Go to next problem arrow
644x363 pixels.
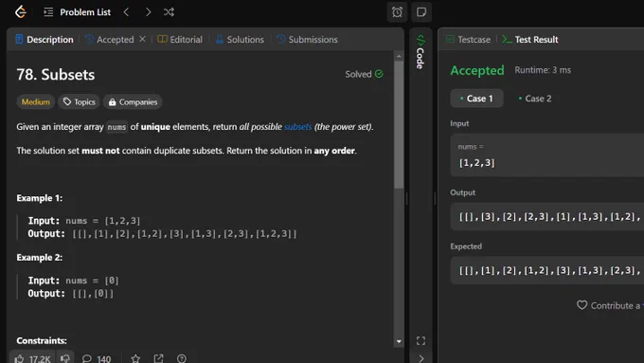point(148,12)
